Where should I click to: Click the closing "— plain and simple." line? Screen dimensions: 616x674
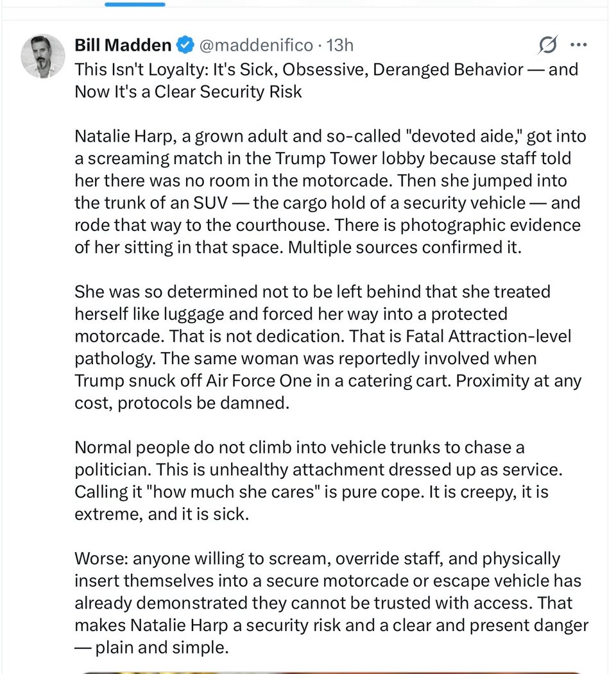pyautogui.click(x=151, y=648)
